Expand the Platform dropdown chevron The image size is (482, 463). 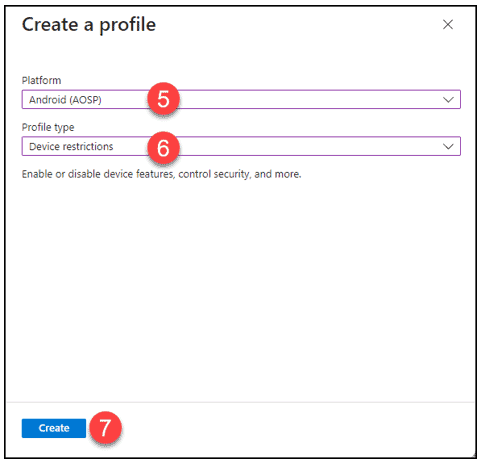click(x=448, y=100)
